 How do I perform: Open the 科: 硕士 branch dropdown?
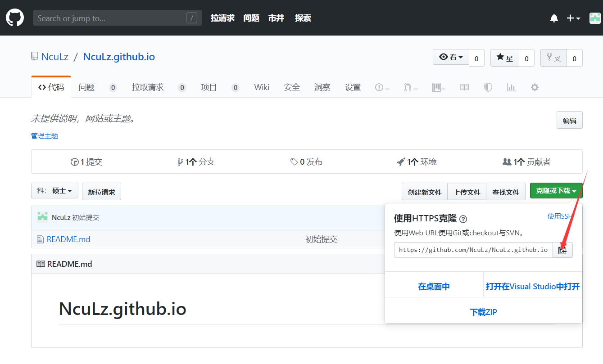[54, 190]
